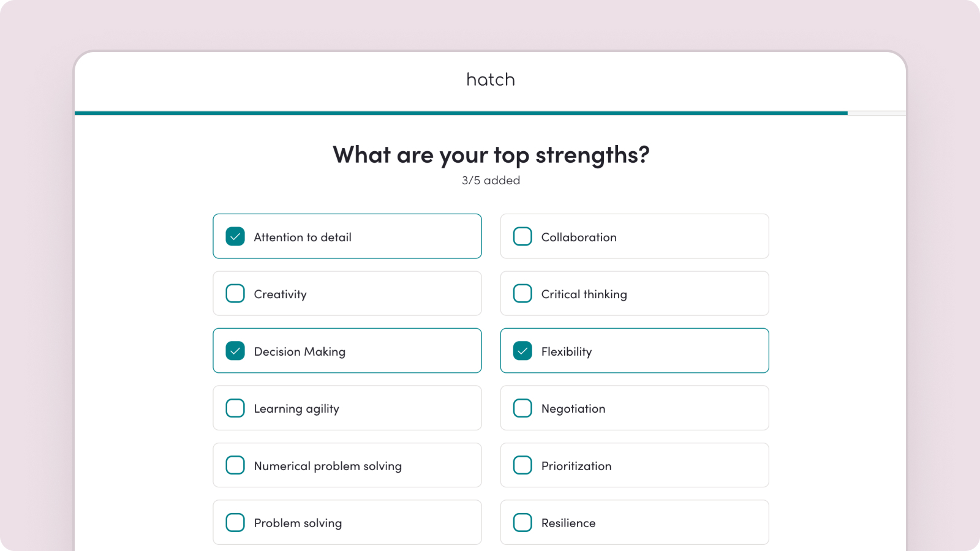Tick the Problem solving checkbox
This screenshot has height=551, width=980.
click(235, 522)
